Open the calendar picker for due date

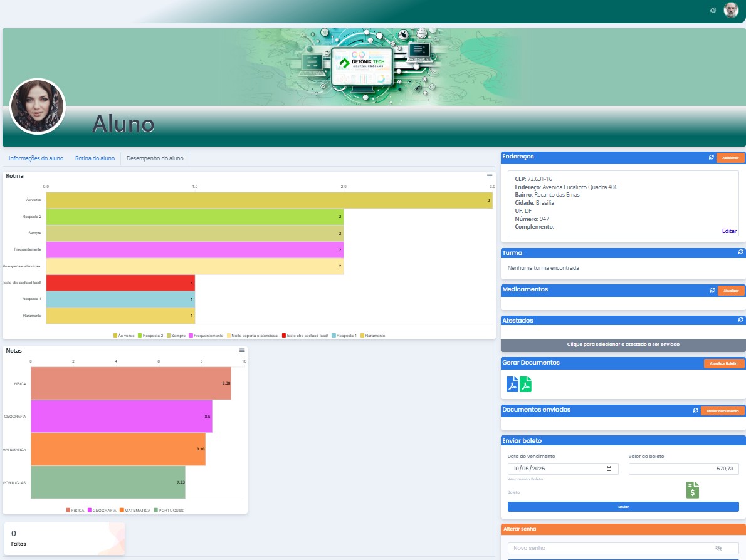tap(609, 469)
